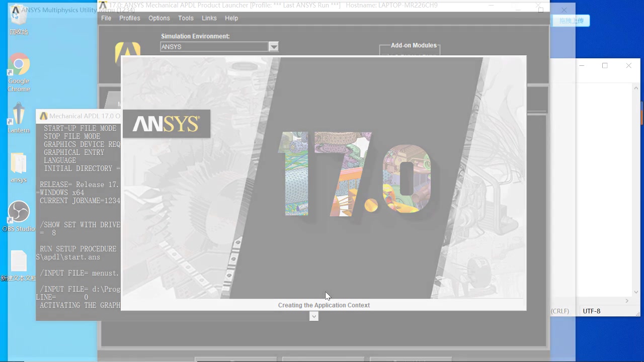Click the =WINDOWS x64 output line
The height and width of the screenshot is (362, 644).
pos(60,193)
